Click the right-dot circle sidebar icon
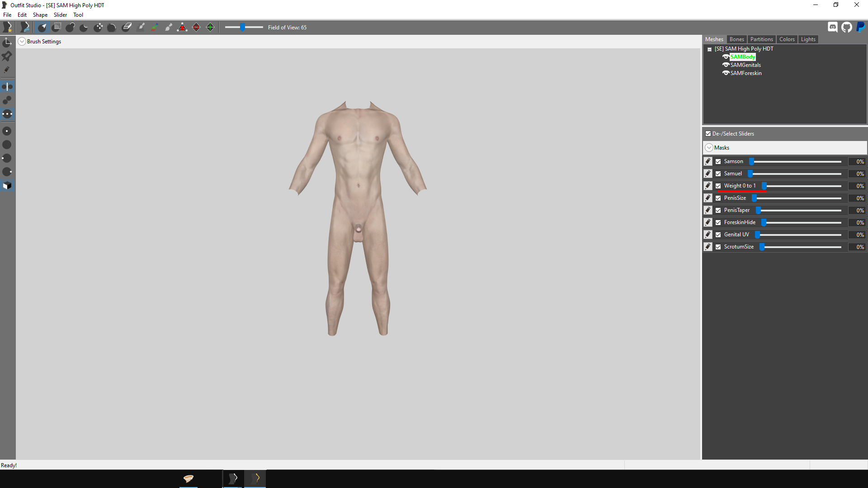This screenshot has width=868, height=488. [7, 172]
